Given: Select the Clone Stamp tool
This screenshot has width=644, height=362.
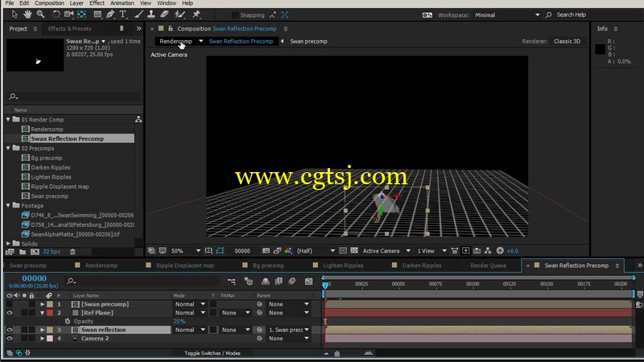Looking at the screenshot, I should pos(151,14).
